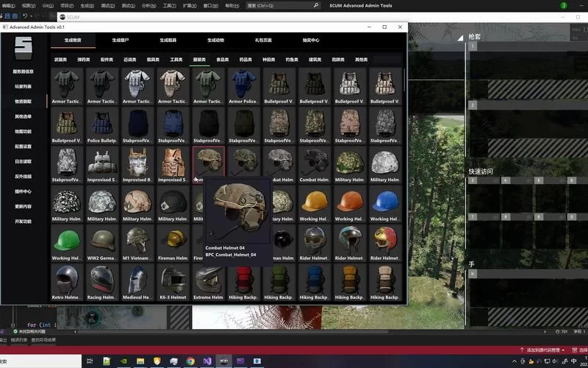This screenshot has height=368, width=588.
Task: Select the 食品类 category tab
Action: 223,59
